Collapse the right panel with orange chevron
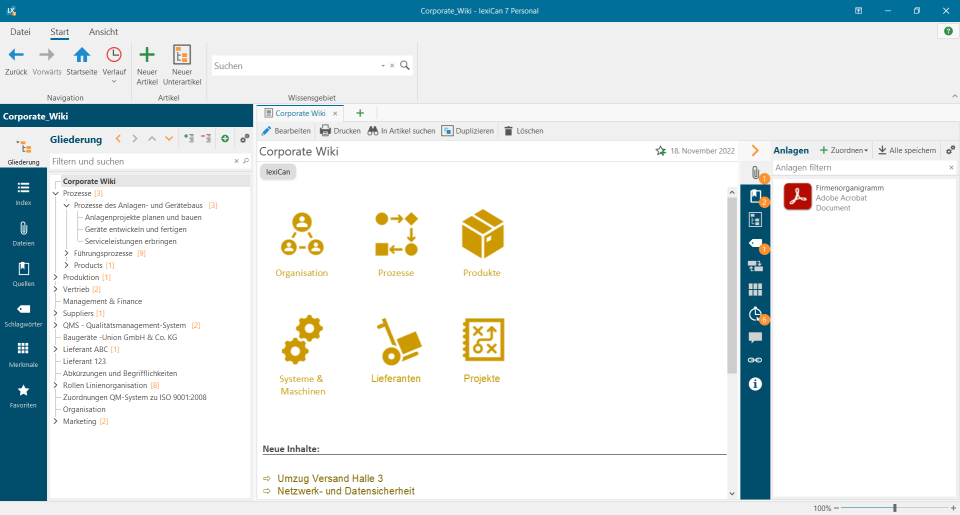The image size is (960, 515). pyautogui.click(x=755, y=151)
